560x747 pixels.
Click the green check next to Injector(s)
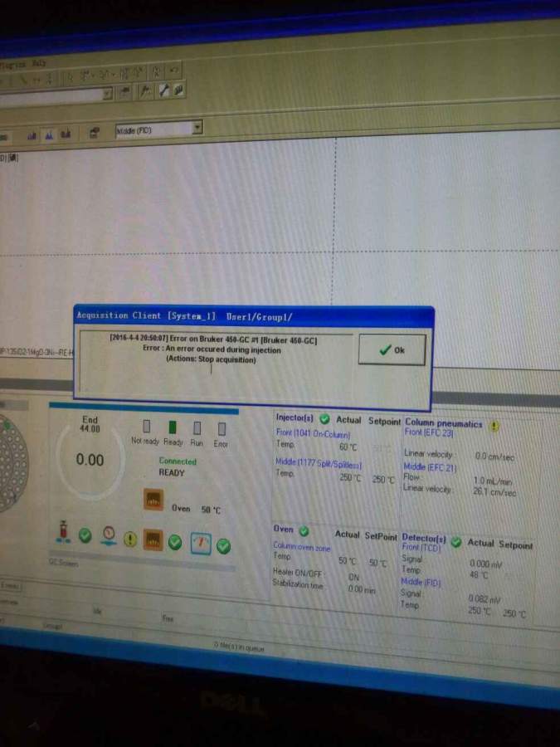pyautogui.click(x=324, y=419)
